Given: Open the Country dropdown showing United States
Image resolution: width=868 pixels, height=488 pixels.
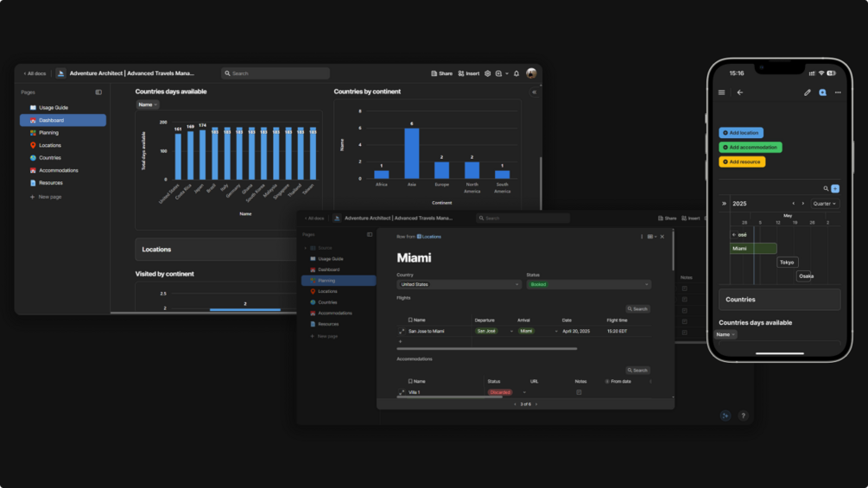Looking at the screenshot, I should click(459, 284).
